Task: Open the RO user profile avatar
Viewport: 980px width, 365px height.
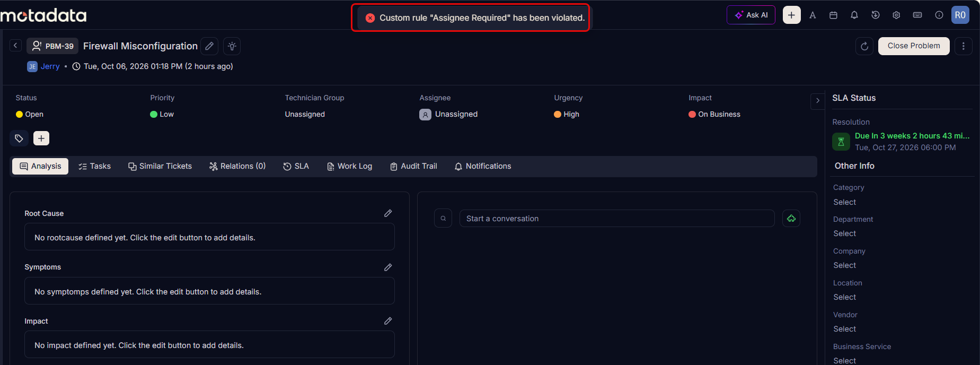Action: (960, 15)
